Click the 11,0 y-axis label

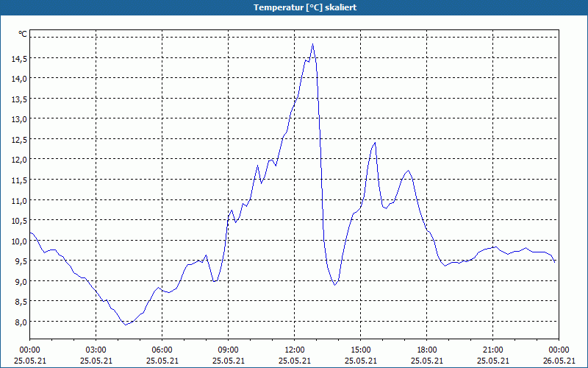click(20, 201)
